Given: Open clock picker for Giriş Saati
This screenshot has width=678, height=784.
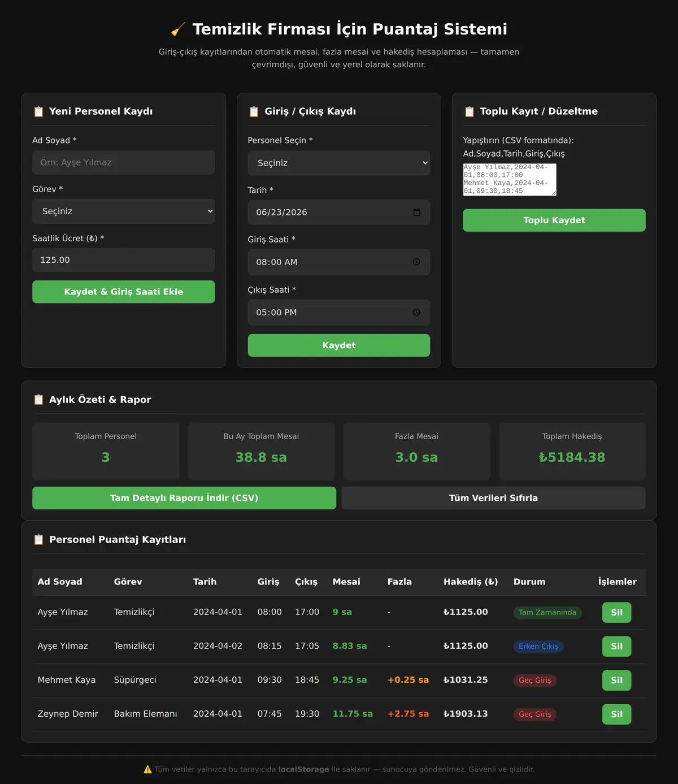Looking at the screenshot, I should click(x=416, y=262).
